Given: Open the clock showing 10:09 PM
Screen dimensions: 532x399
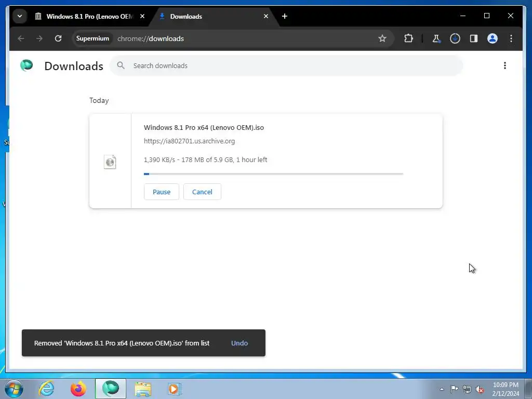Looking at the screenshot, I should click(x=506, y=389).
